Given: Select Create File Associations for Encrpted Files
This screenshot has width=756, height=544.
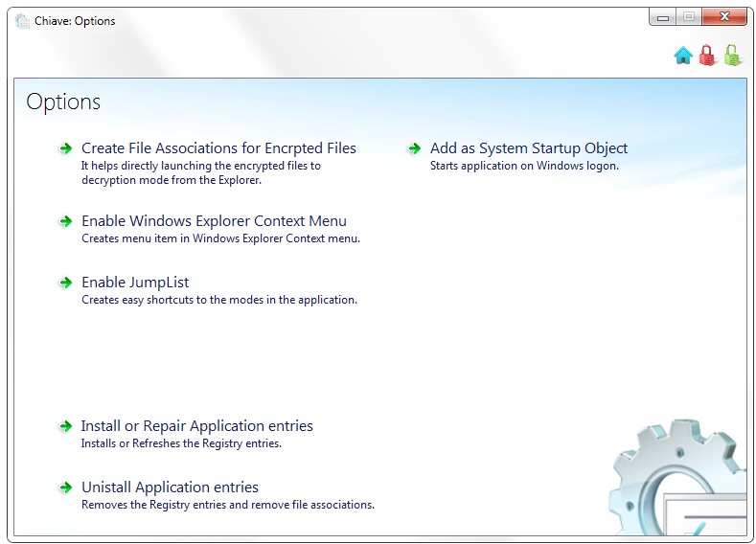Looking at the screenshot, I should click(x=218, y=148).
